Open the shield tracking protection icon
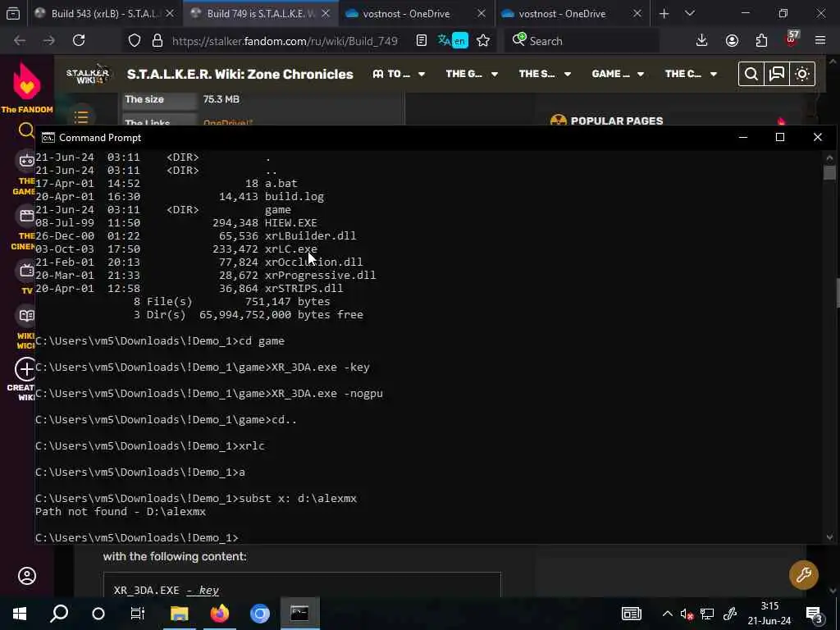The image size is (840, 630). click(x=135, y=41)
